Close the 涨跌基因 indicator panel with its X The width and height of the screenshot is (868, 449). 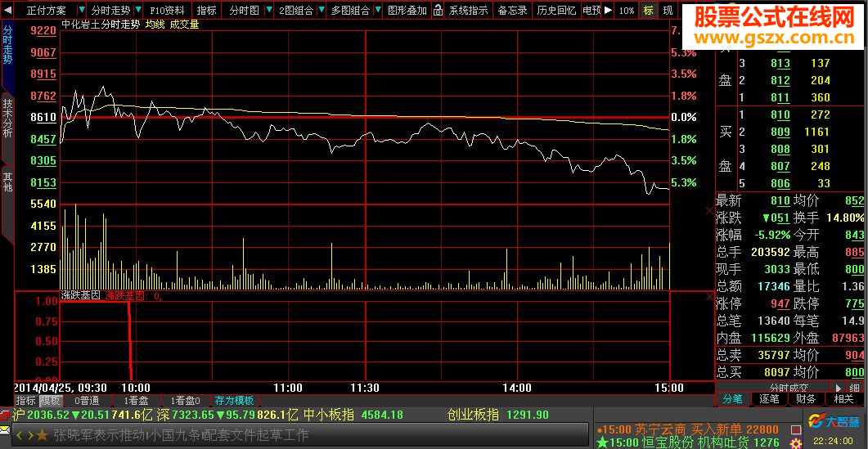[x=709, y=297]
